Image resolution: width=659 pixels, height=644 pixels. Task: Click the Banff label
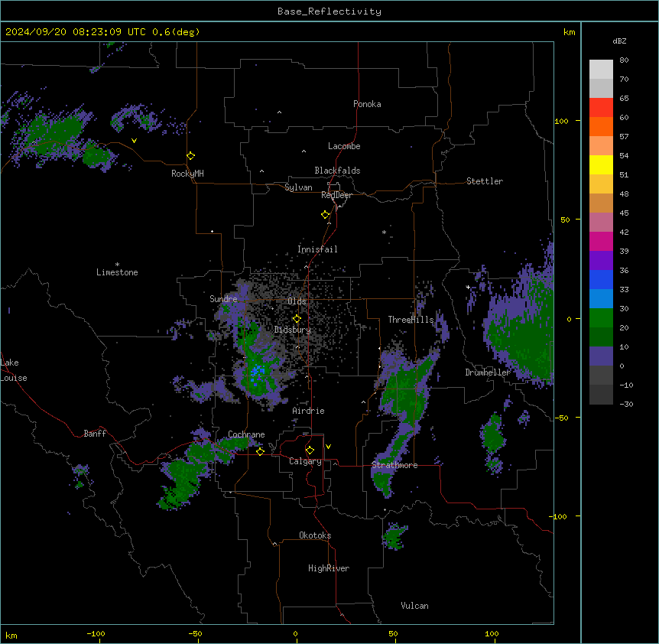click(95, 434)
